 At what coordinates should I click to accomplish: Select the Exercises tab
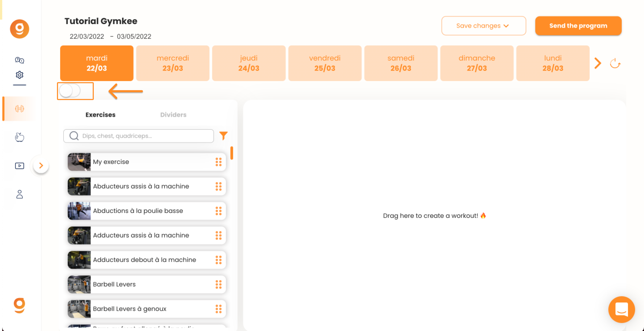[x=100, y=115]
